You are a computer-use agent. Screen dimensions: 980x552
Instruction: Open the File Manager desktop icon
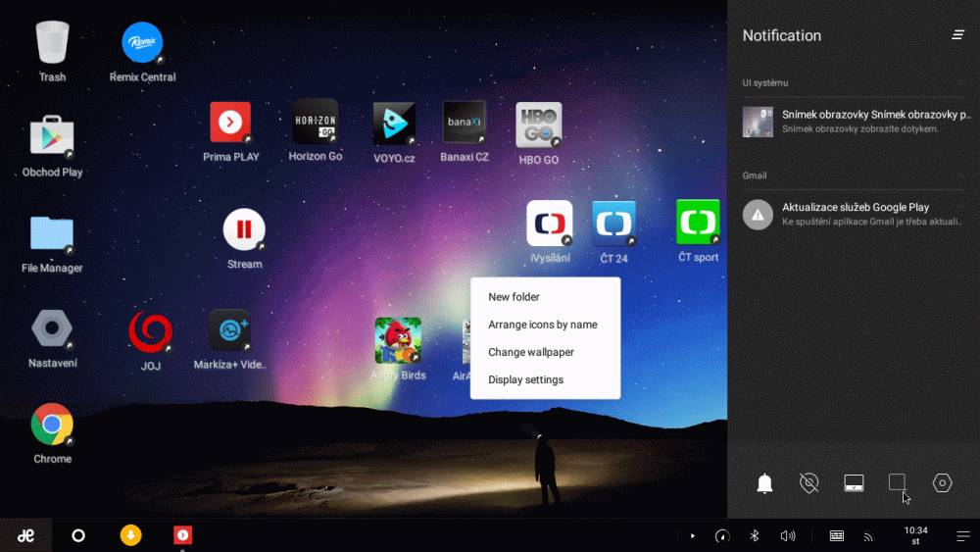point(52,233)
